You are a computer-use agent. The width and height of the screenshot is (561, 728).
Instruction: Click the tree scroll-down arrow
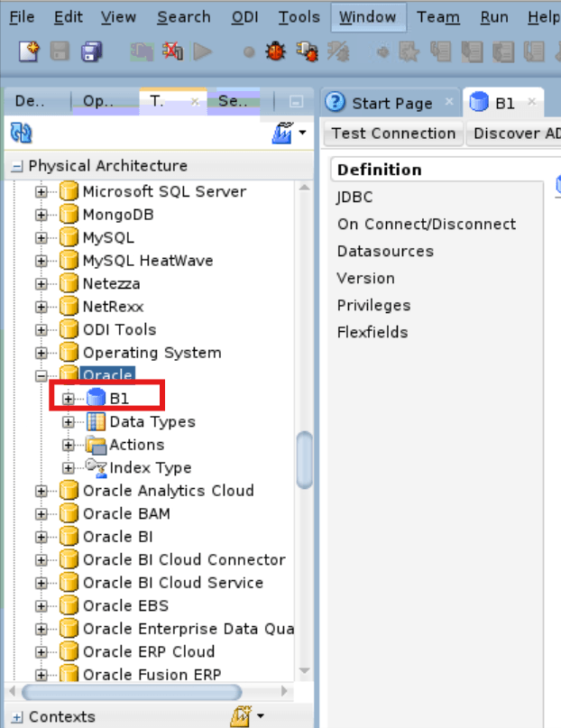pyautogui.click(x=304, y=671)
